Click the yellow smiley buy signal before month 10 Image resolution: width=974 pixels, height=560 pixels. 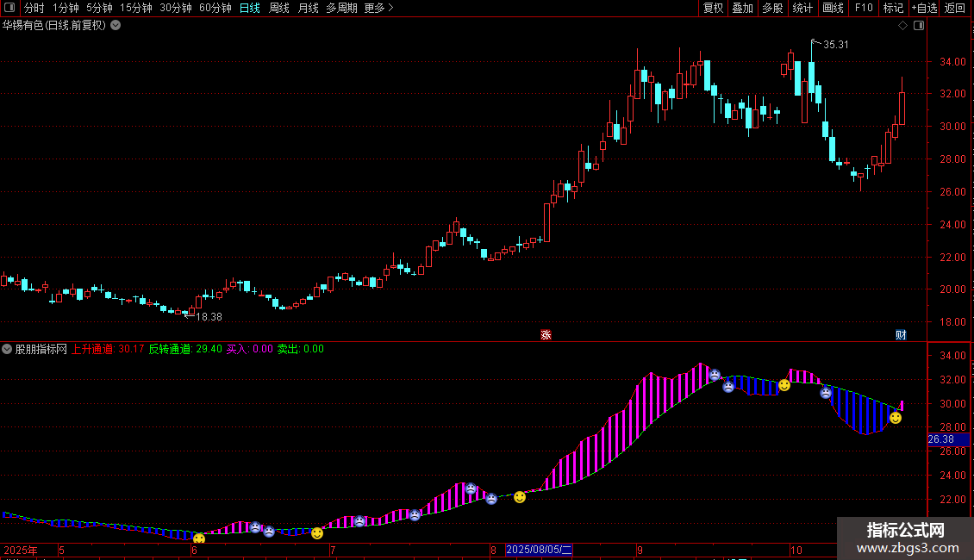pyautogui.click(x=784, y=386)
